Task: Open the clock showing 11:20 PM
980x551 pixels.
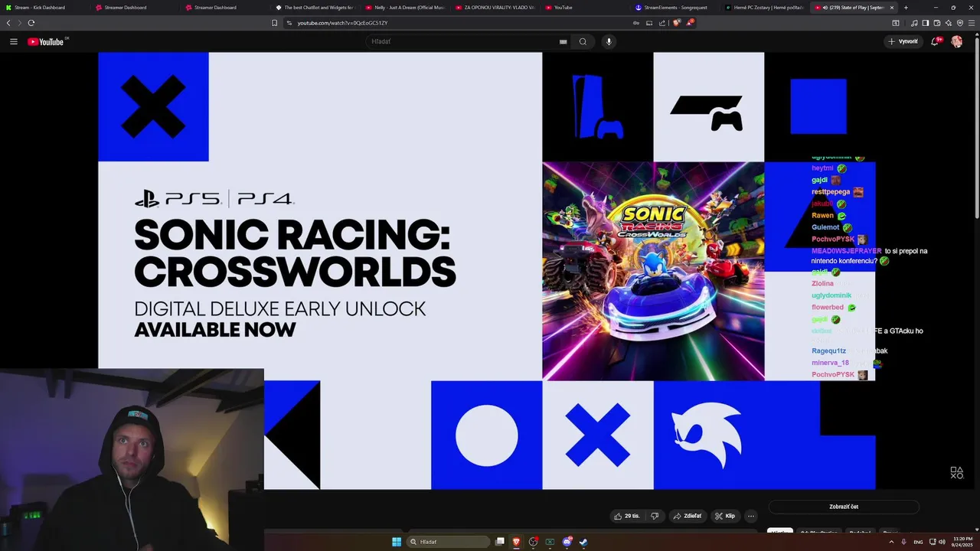Action: (962, 542)
